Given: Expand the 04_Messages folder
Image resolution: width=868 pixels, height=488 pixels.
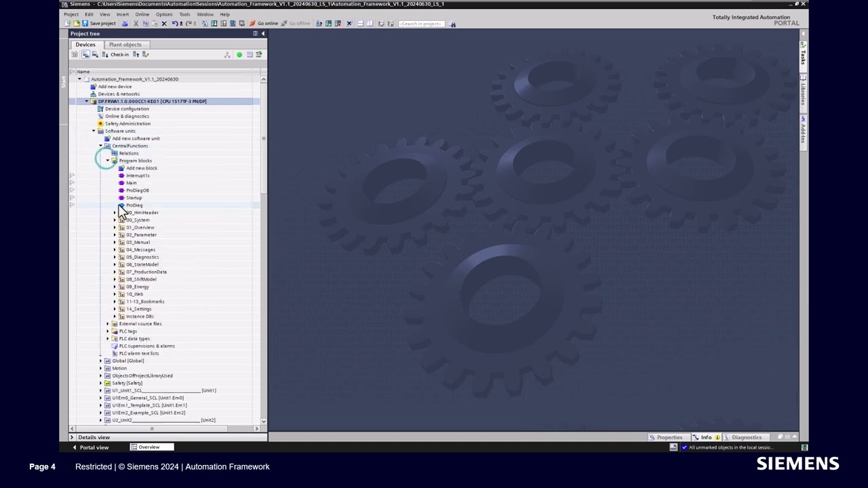Looking at the screenshot, I should (115, 250).
